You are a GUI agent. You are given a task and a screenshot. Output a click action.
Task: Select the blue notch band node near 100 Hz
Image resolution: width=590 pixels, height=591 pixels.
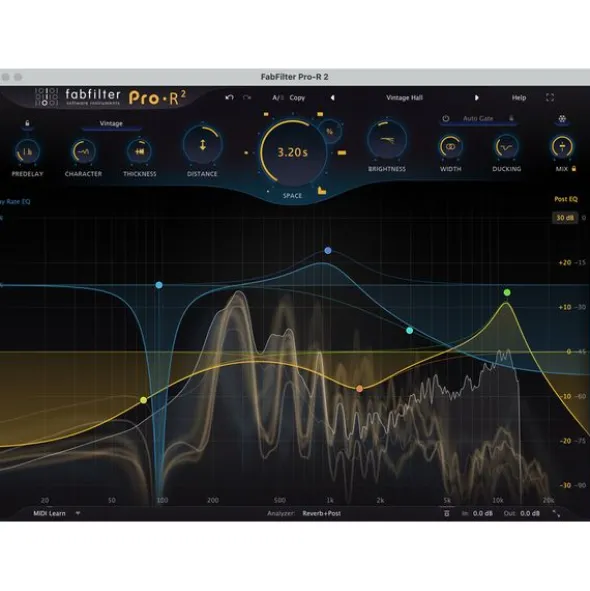point(159,285)
